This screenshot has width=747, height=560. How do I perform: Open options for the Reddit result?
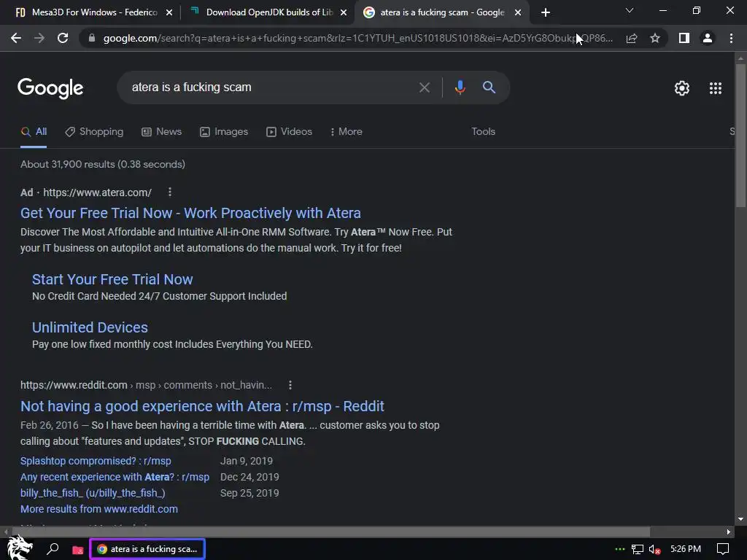[x=290, y=385]
